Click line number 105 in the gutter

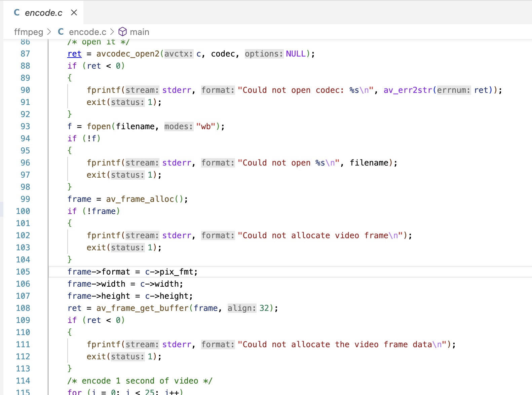[23, 272]
